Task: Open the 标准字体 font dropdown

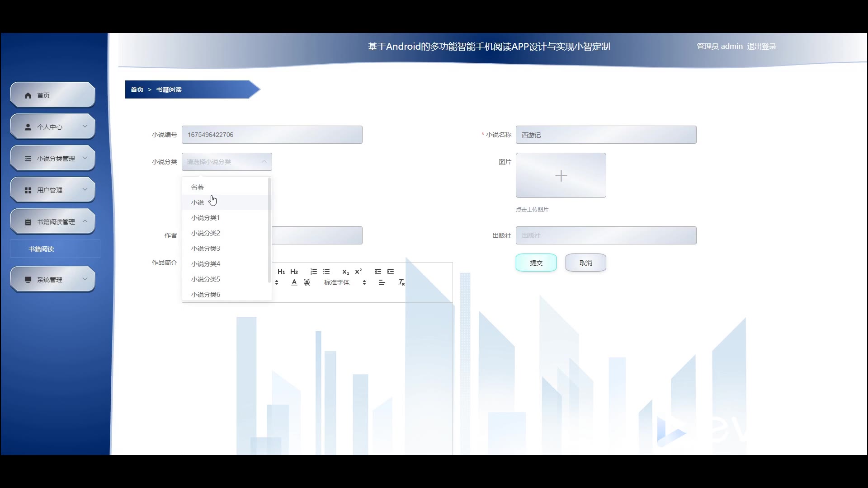Action: (x=344, y=282)
